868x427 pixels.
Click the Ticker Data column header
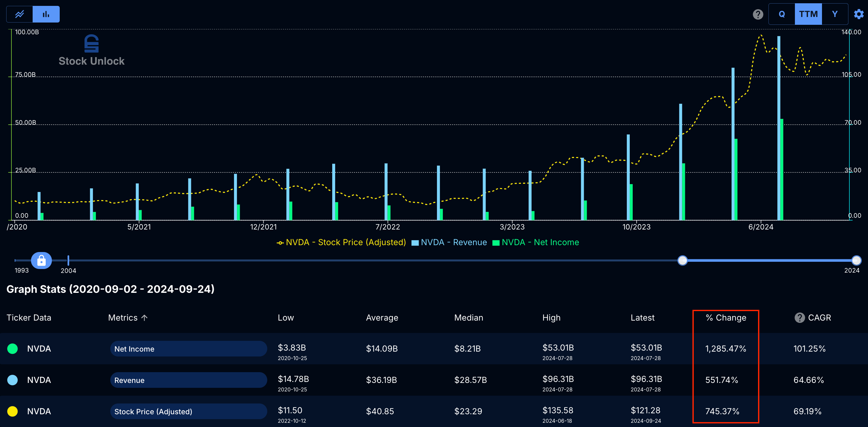[x=29, y=318]
